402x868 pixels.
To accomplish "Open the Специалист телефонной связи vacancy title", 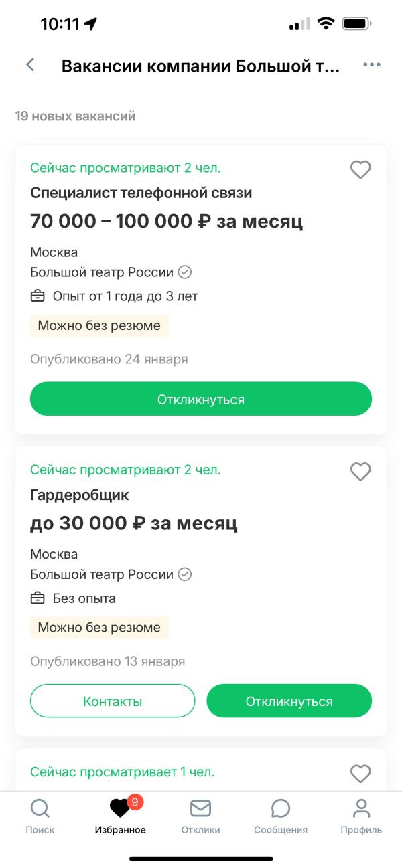I will pos(141,193).
